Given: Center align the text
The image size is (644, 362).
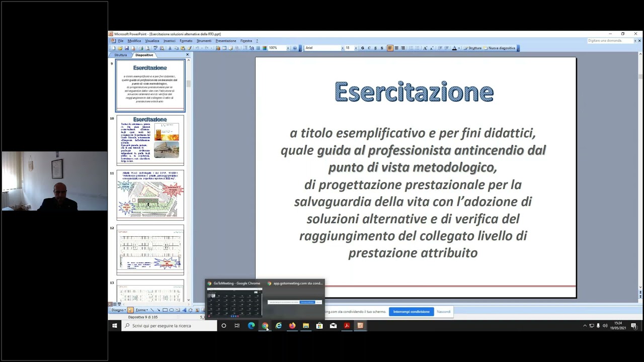Looking at the screenshot, I should (x=396, y=48).
